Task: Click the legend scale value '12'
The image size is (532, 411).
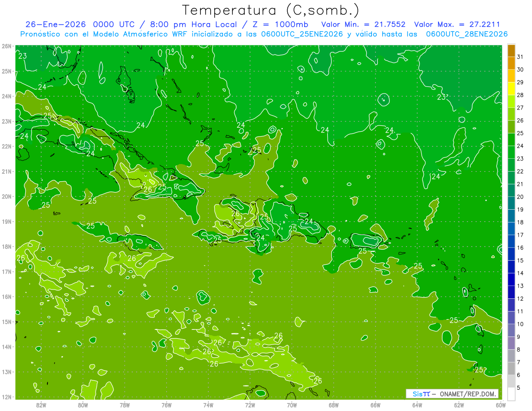Action: [x=520, y=299]
